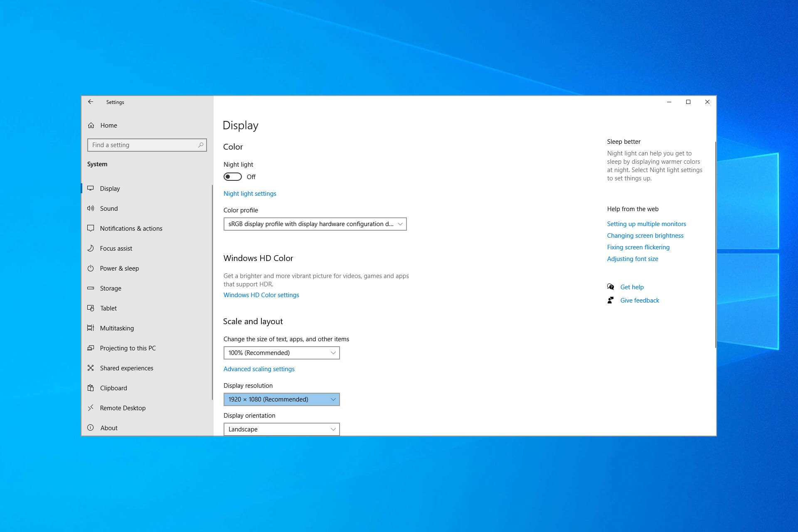The image size is (798, 532).
Task: Click the back arrow in Settings
Action: point(91,102)
